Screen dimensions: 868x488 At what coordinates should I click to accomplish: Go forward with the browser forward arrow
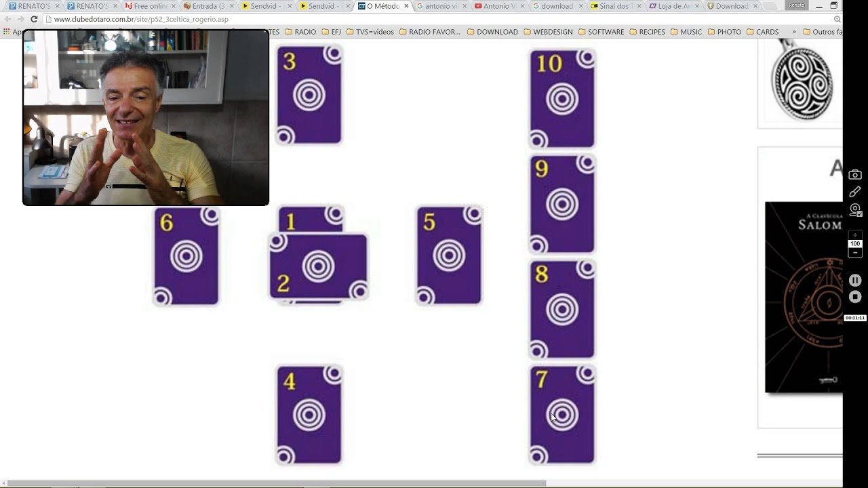point(20,19)
